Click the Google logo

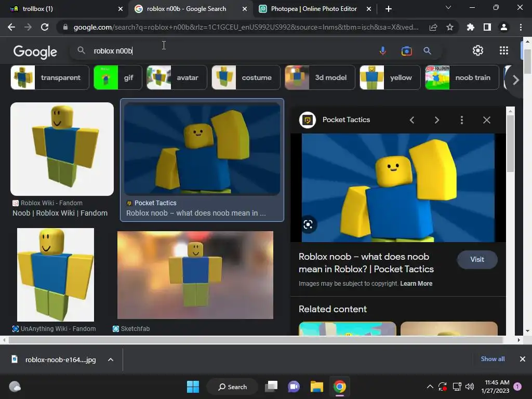(x=35, y=51)
